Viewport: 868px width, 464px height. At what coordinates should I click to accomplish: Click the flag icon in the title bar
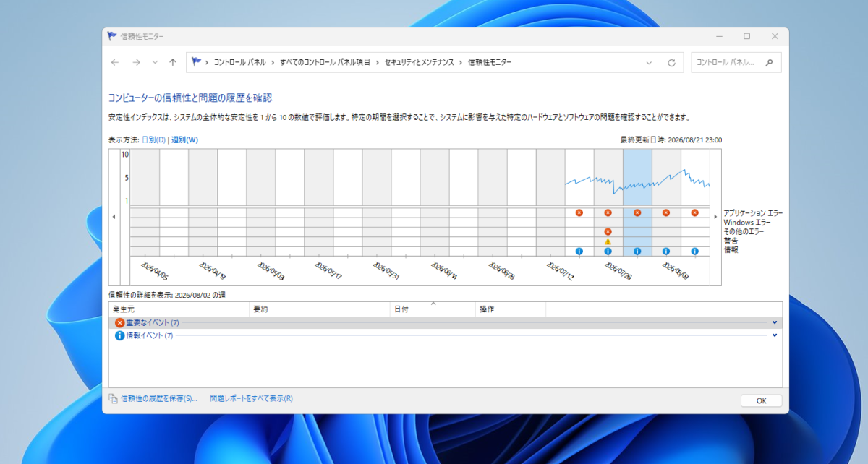[112, 35]
